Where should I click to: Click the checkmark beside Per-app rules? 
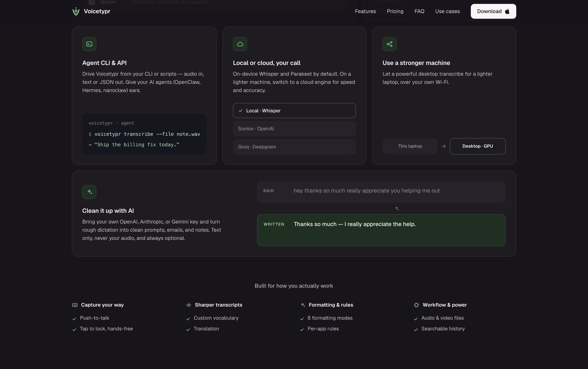click(x=302, y=329)
